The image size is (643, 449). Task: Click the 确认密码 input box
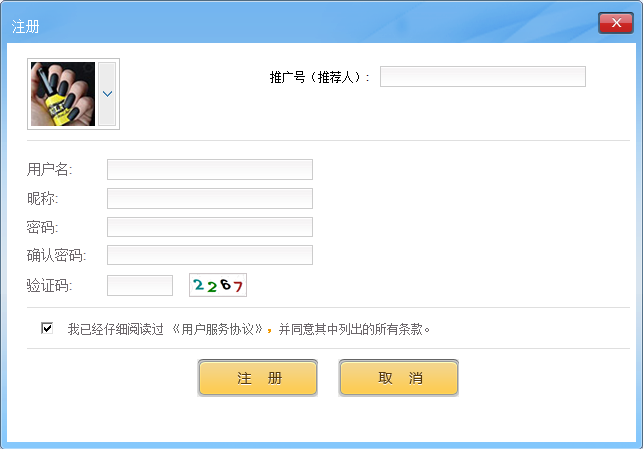click(x=209, y=256)
